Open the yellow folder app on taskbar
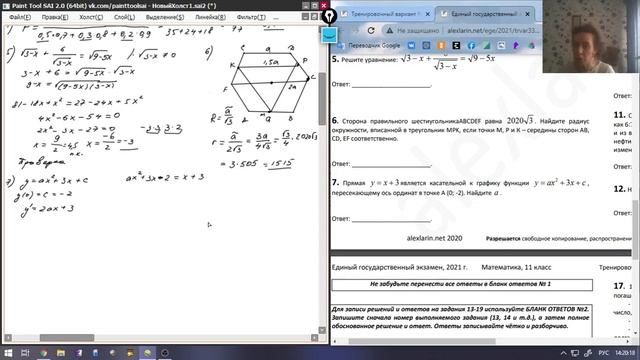The height and width of the screenshot is (360, 640). pyautogui.click(x=130, y=353)
